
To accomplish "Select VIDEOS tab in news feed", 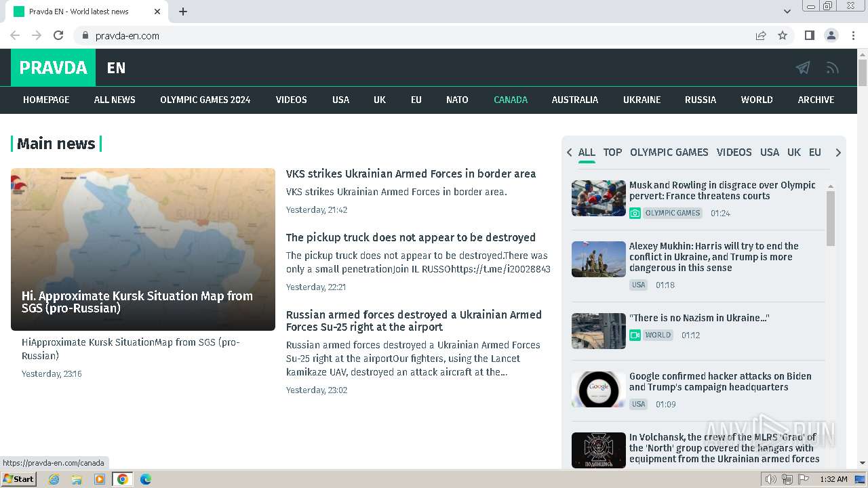I will click(734, 152).
